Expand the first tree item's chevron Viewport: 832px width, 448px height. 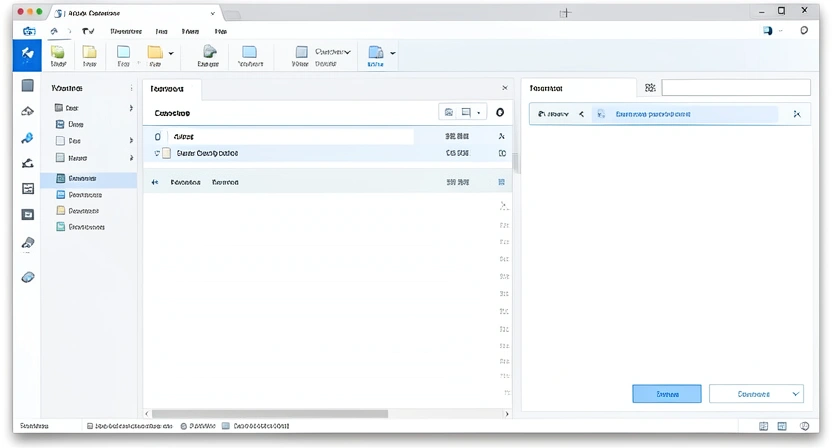131,108
